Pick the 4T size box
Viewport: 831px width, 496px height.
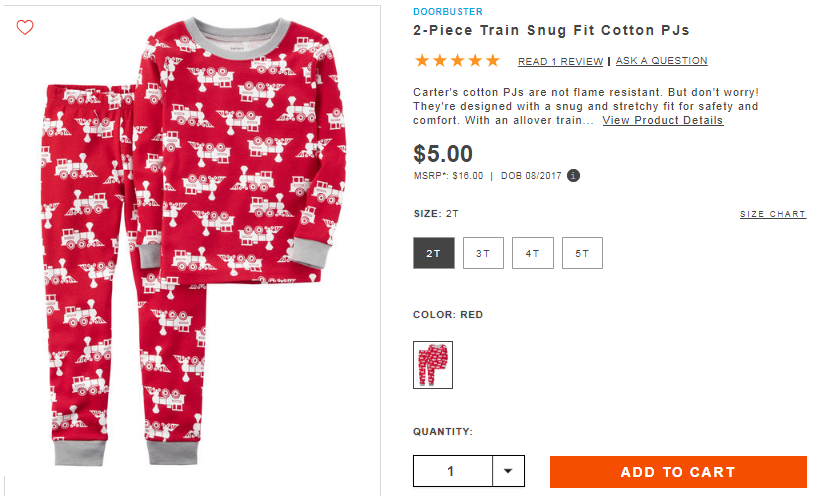click(x=533, y=253)
